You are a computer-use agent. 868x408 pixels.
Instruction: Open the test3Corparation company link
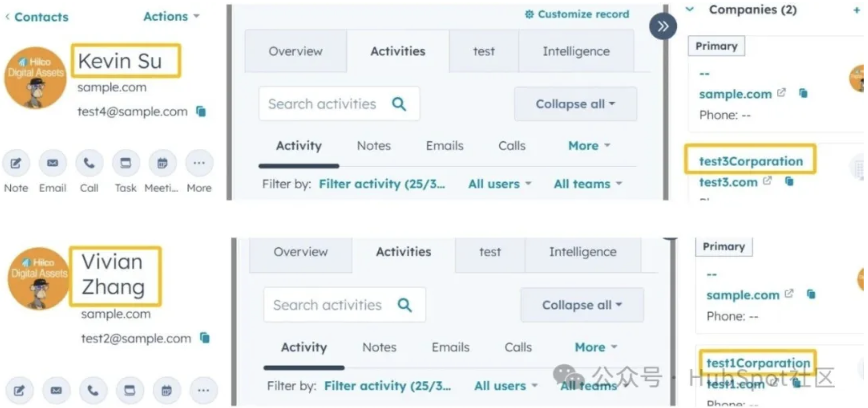[751, 161]
